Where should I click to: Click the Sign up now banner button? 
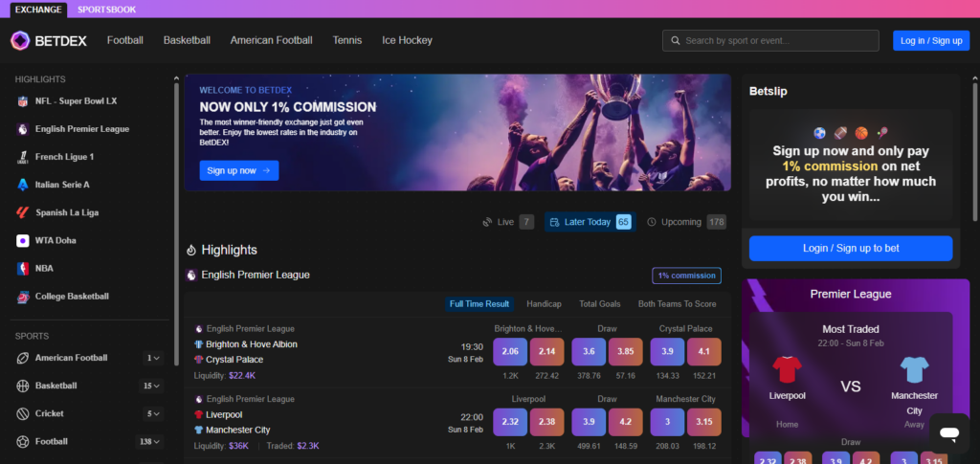point(239,170)
